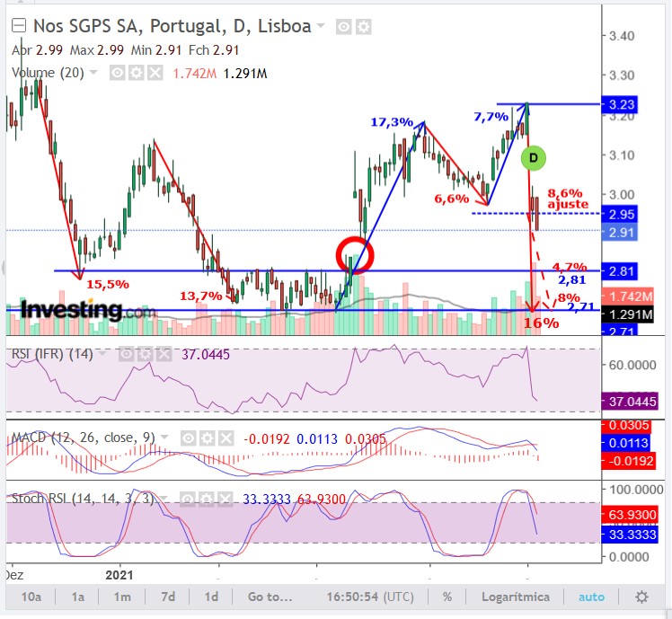Click the 37.0445 RSI axis label
The width and height of the screenshot is (672, 619).
click(630, 402)
